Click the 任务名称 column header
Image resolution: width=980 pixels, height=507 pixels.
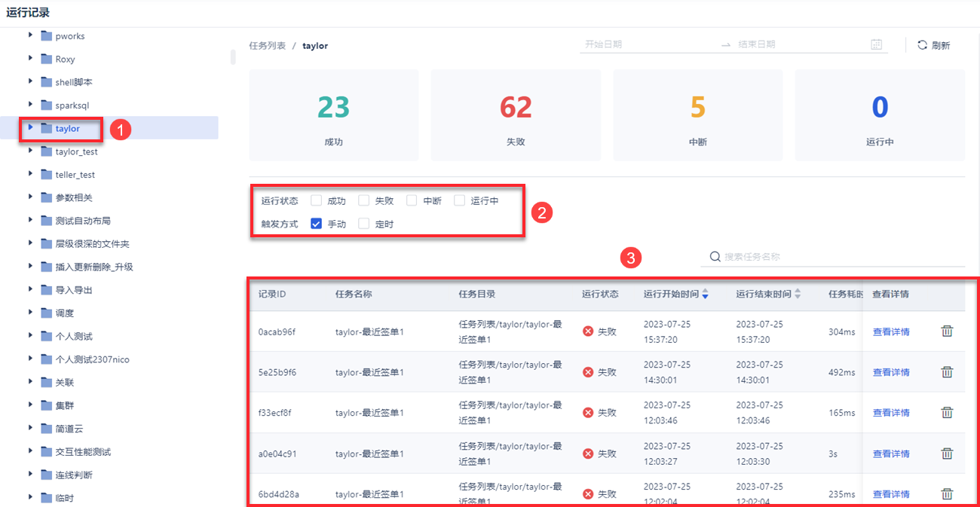354,295
